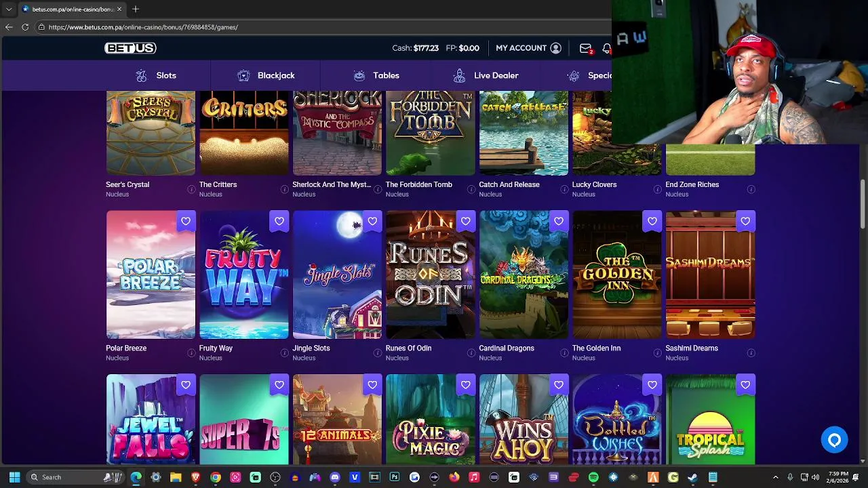This screenshot has height=488, width=868.
Task: Launch the Fruity Way game thumbnail
Action: tap(244, 274)
